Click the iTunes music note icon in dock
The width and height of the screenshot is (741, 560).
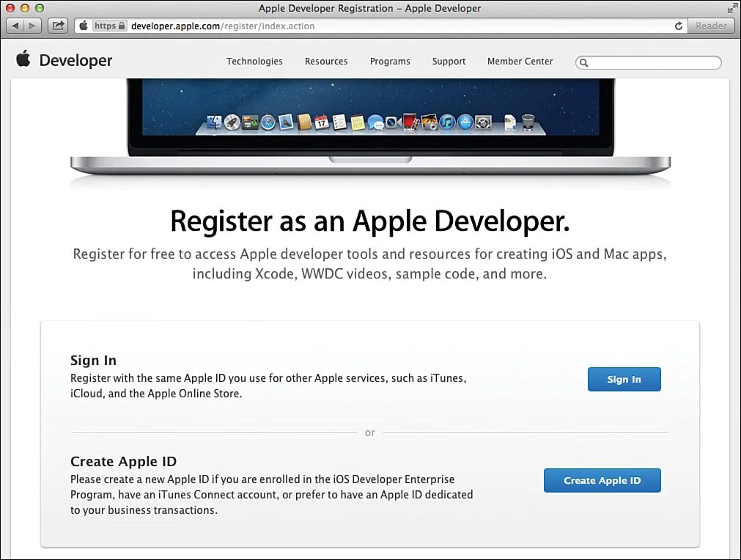pos(447,122)
